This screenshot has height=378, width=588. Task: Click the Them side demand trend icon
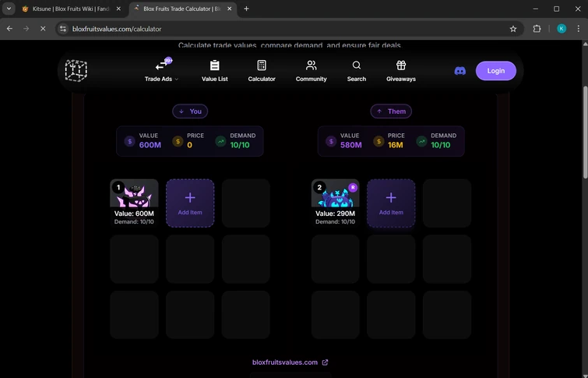tap(422, 141)
